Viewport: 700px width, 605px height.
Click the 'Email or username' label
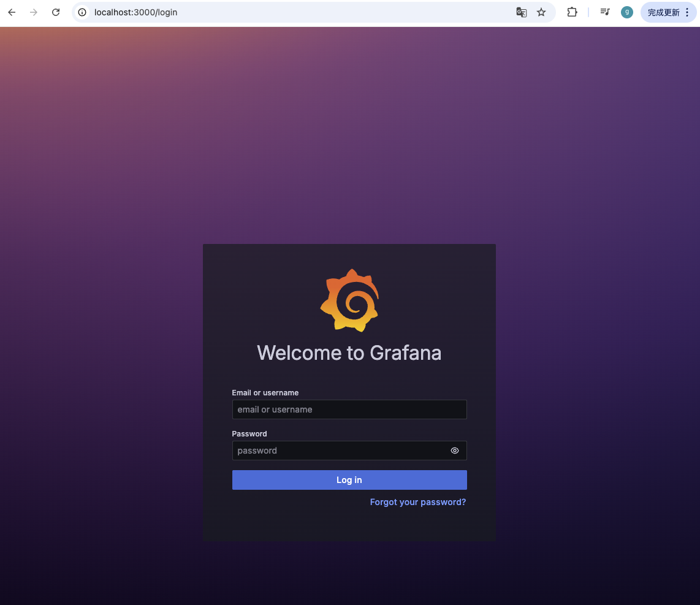(265, 392)
